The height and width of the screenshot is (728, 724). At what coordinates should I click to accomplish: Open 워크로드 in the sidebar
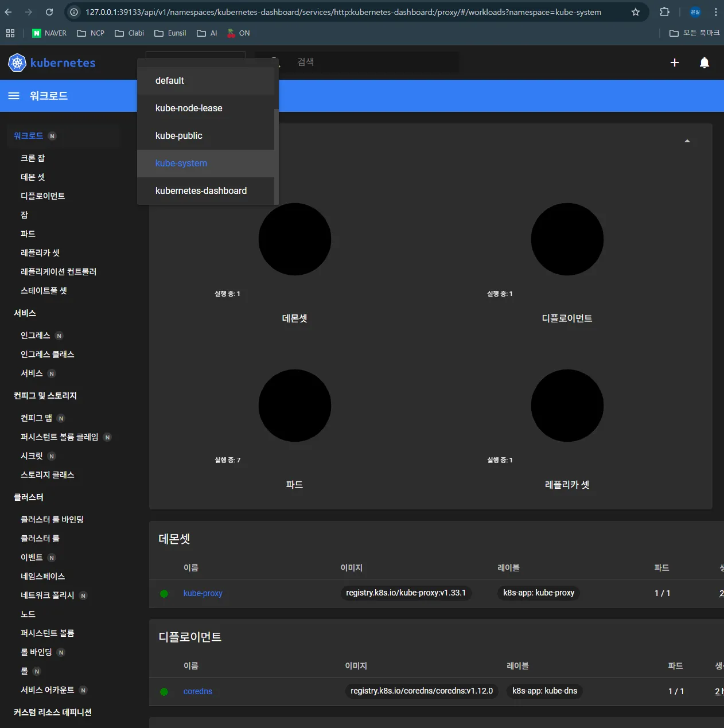29,136
